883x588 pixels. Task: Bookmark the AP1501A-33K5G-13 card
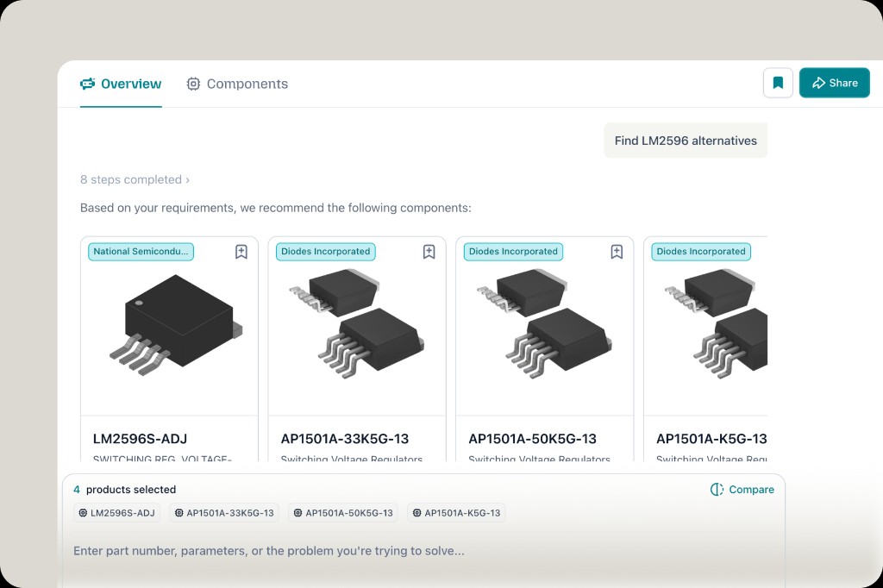click(429, 252)
